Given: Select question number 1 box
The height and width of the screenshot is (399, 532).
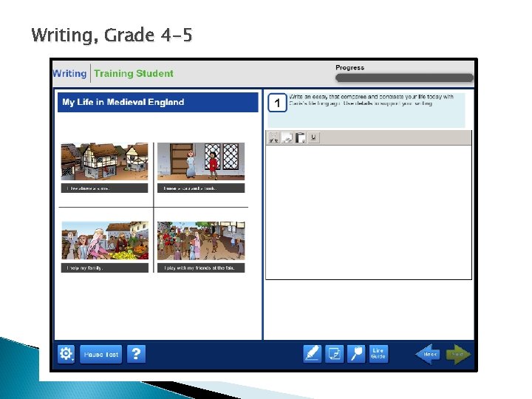Looking at the screenshot, I should (x=278, y=103).
